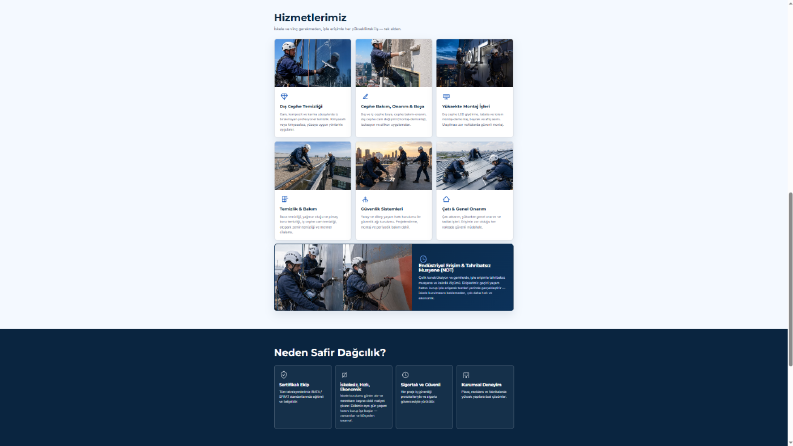Select the Temizlik & Bakım title

click(298, 209)
